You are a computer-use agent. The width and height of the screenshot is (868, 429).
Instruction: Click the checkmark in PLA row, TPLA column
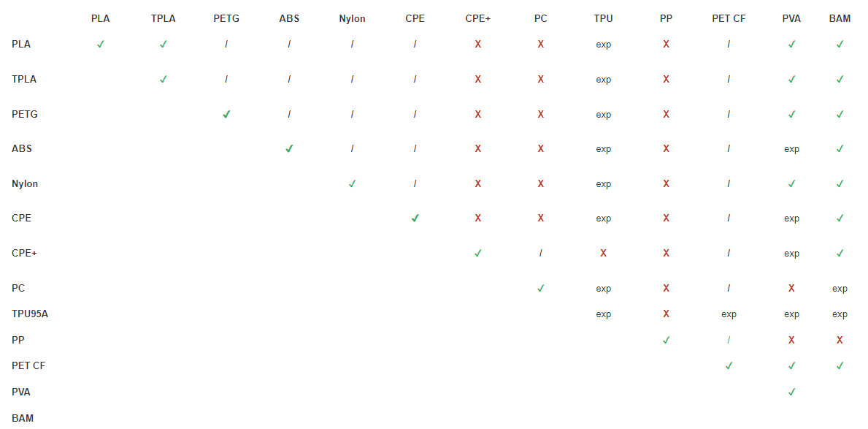pyautogui.click(x=164, y=44)
